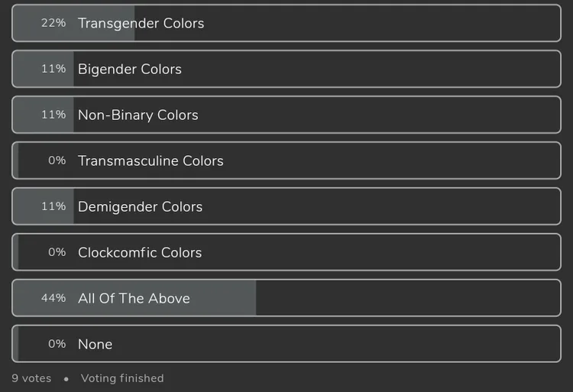Click the 11% label beside Demigender Colors
The width and height of the screenshot is (573, 392).
[x=53, y=206]
